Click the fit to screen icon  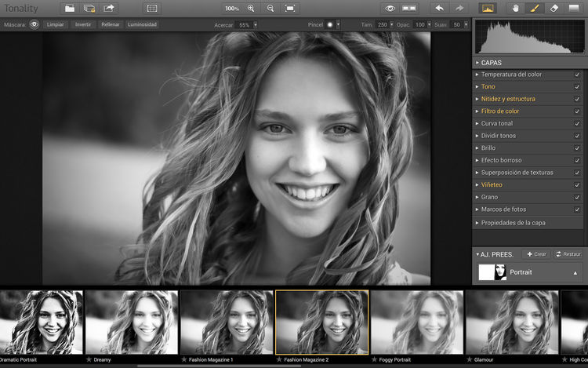[x=290, y=9]
